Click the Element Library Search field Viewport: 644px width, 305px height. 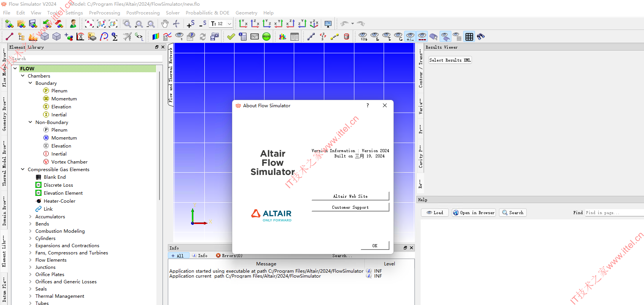coord(87,59)
